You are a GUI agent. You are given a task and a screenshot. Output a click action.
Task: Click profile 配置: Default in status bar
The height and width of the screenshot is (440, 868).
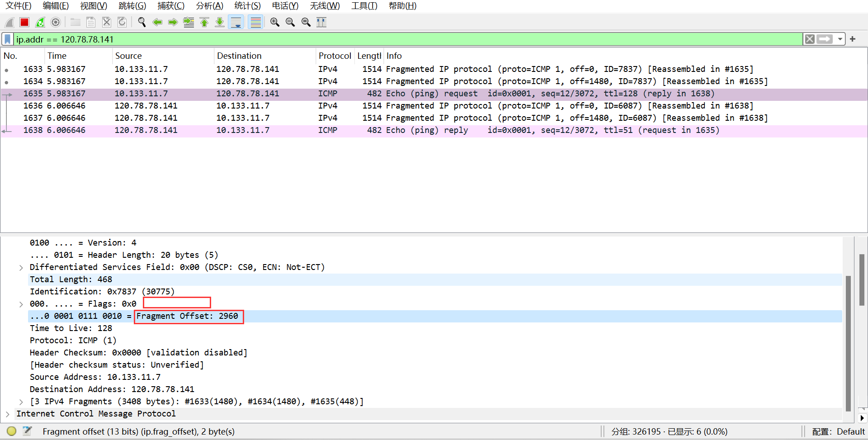839,432
